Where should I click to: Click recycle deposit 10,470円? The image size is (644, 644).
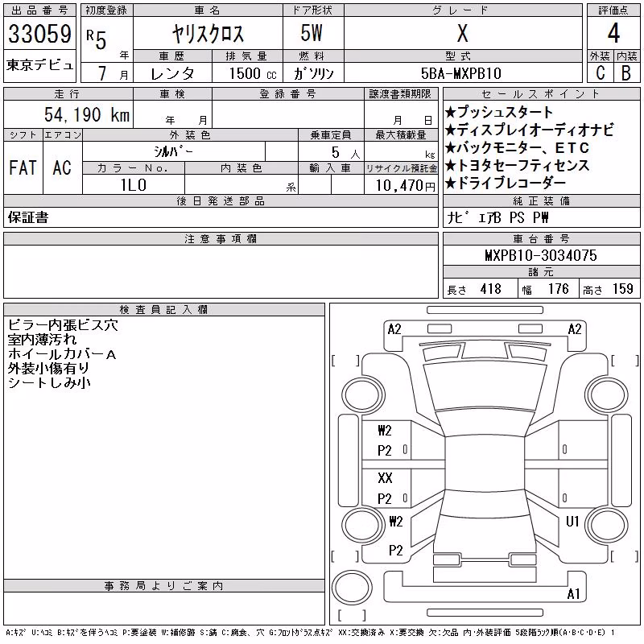(406, 185)
